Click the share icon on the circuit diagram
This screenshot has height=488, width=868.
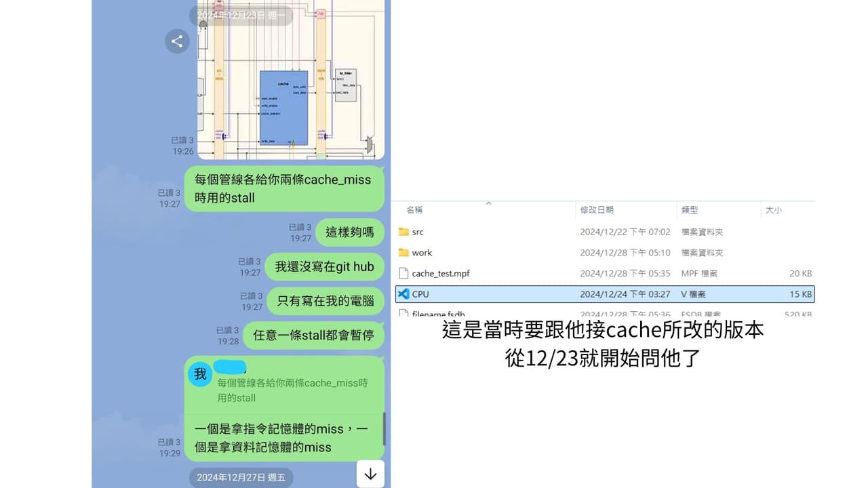pos(177,41)
